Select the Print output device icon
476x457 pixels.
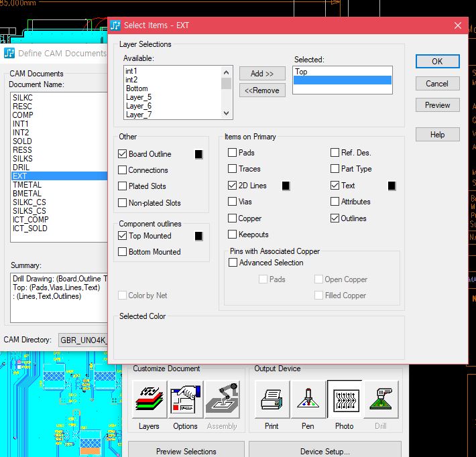pos(272,400)
